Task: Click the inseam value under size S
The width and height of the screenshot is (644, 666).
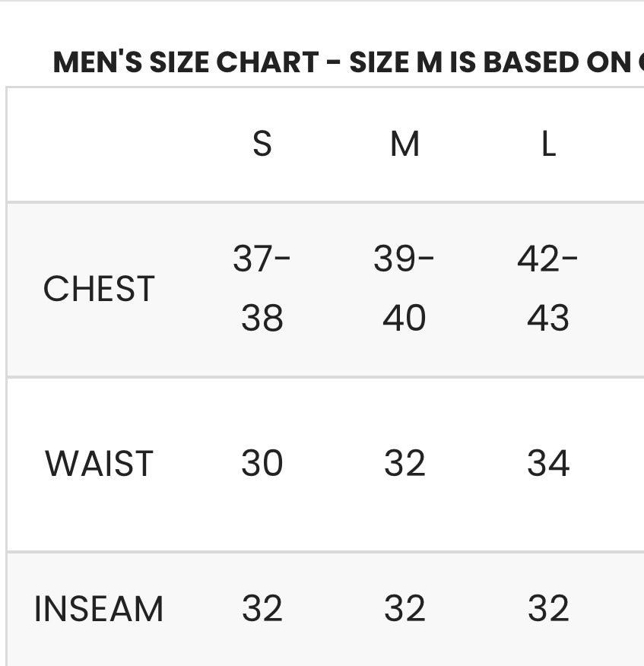Action: tap(262, 609)
